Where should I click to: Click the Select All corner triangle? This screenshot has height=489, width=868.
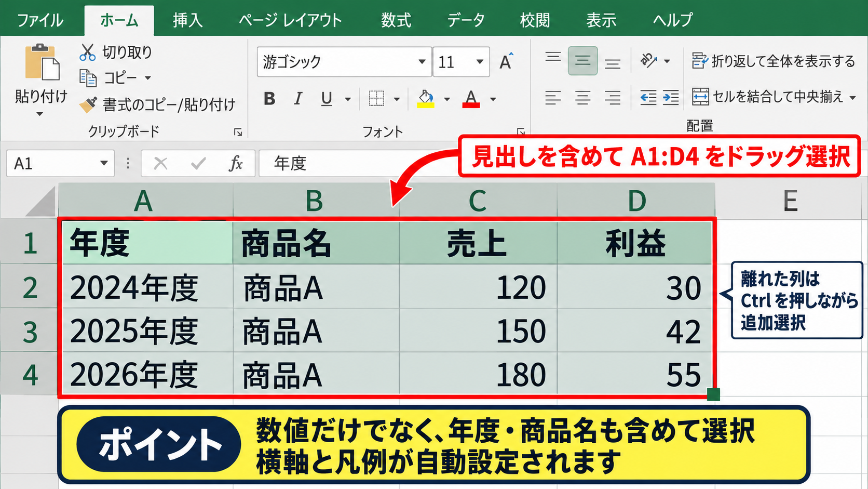coord(40,202)
